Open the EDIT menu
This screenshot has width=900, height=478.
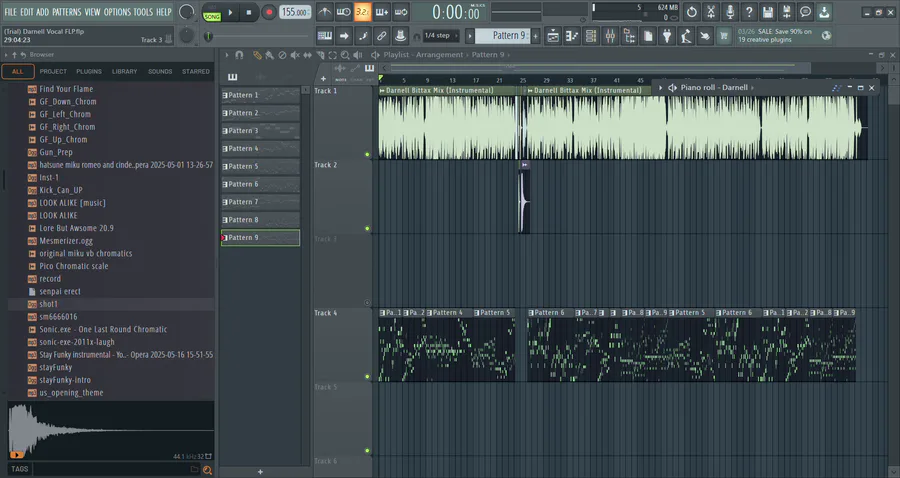click(x=26, y=12)
